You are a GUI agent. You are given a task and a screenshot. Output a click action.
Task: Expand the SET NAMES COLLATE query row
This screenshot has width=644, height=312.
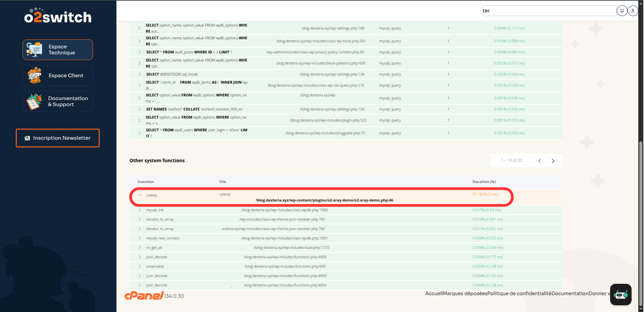pyautogui.click(x=140, y=109)
